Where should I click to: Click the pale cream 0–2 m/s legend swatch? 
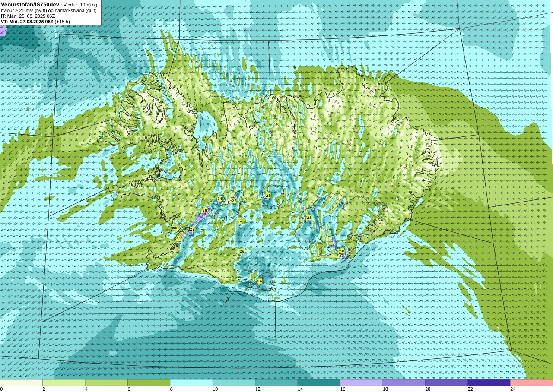pos(21,383)
